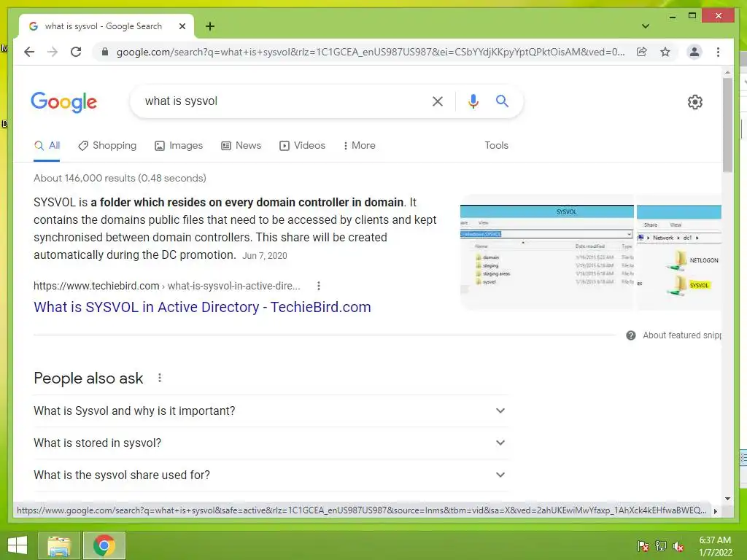Viewport: 747px width, 560px height.
Task: Open Google quick settings gear
Action: pos(694,102)
